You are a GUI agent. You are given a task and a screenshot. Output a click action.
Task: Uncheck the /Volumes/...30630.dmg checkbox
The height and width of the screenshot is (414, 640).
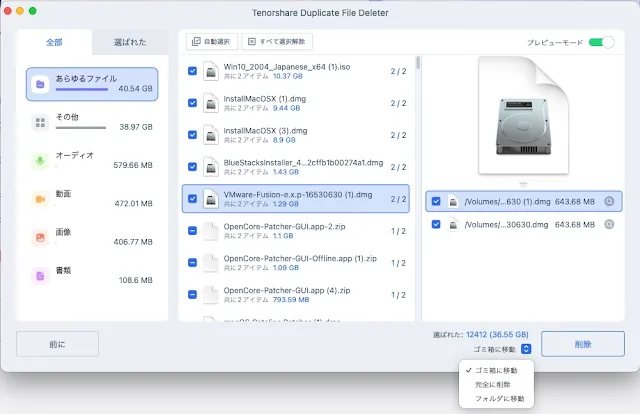tap(436, 224)
